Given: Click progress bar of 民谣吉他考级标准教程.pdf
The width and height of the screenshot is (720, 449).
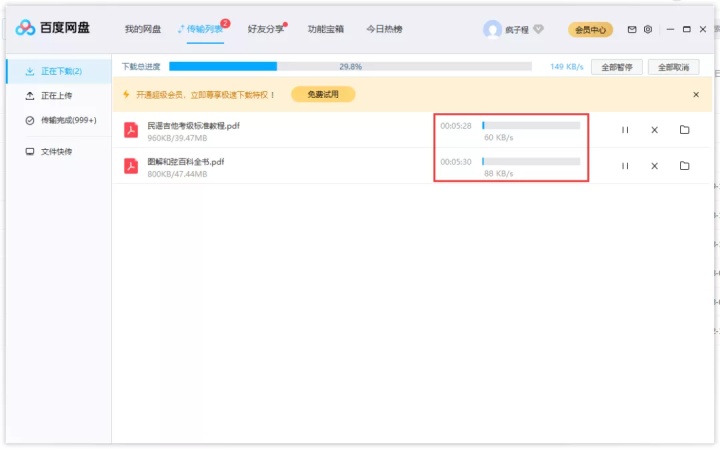Looking at the screenshot, I should tap(531, 125).
